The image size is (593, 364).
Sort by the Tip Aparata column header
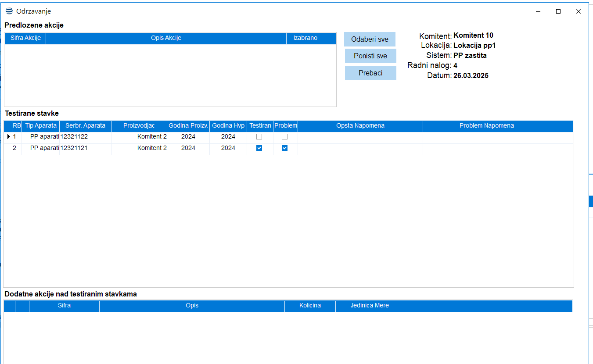(41, 126)
